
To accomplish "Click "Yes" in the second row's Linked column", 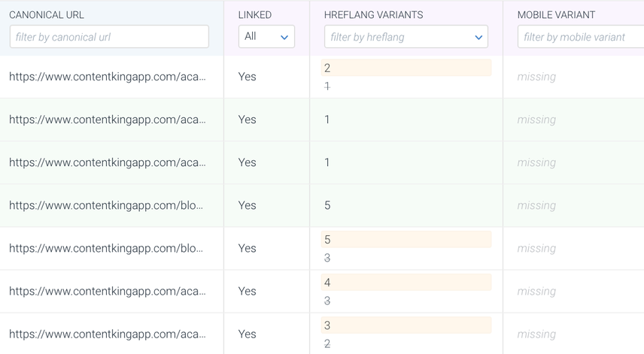I will 247,120.
